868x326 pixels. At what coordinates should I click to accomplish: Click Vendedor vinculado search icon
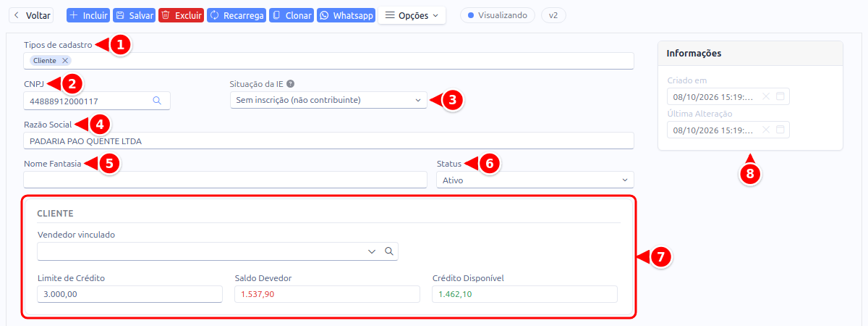click(x=389, y=251)
